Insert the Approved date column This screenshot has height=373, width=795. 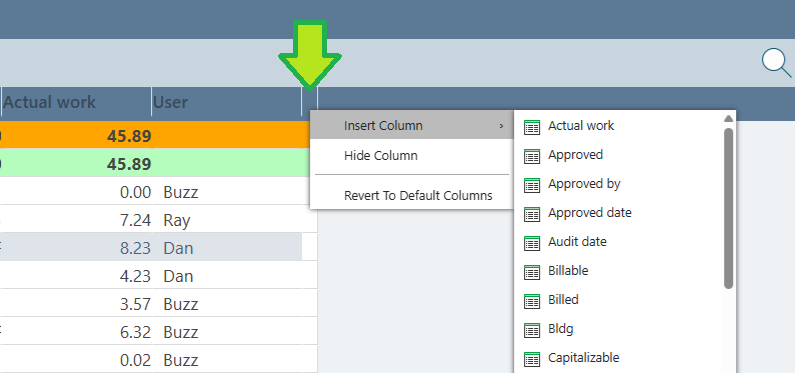click(590, 213)
